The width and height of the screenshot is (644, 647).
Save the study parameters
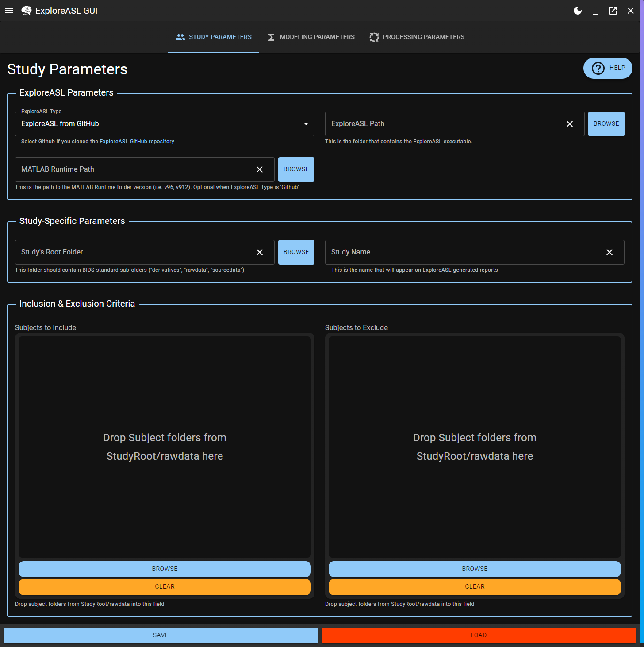point(161,635)
